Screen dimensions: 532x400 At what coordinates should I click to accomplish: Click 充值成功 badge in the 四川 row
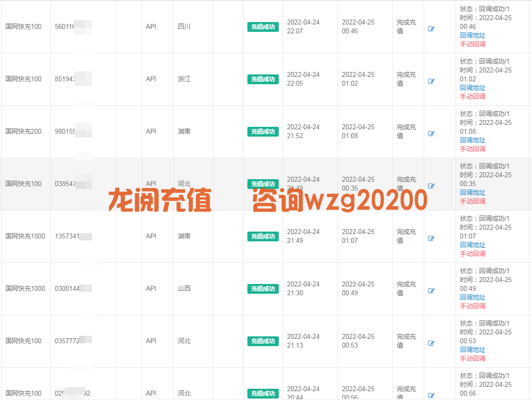point(263,27)
